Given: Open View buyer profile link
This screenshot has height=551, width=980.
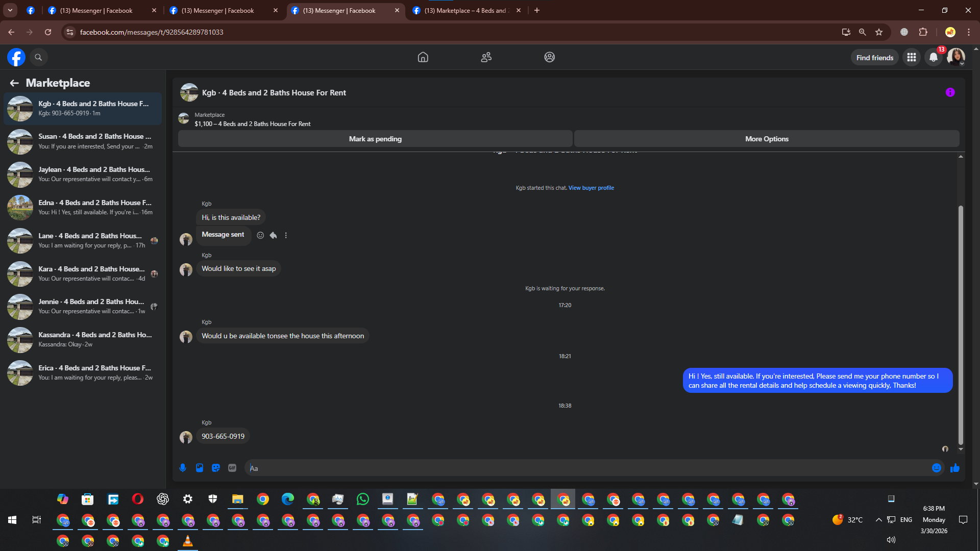Looking at the screenshot, I should 591,188.
